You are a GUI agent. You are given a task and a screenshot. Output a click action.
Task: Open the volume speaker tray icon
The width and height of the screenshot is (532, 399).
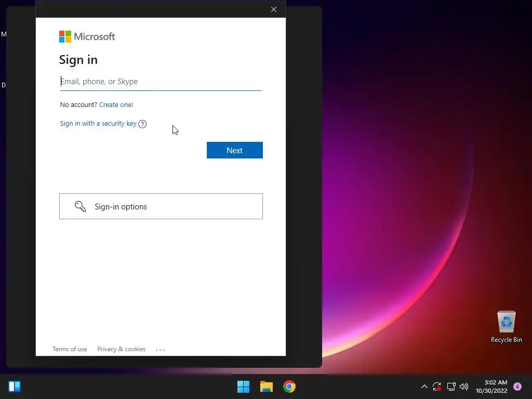(464, 387)
